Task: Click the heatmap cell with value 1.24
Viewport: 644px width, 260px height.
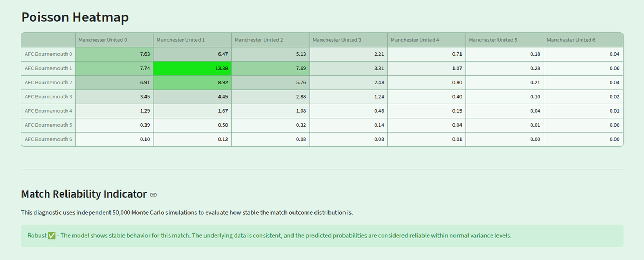Action: pyautogui.click(x=349, y=97)
